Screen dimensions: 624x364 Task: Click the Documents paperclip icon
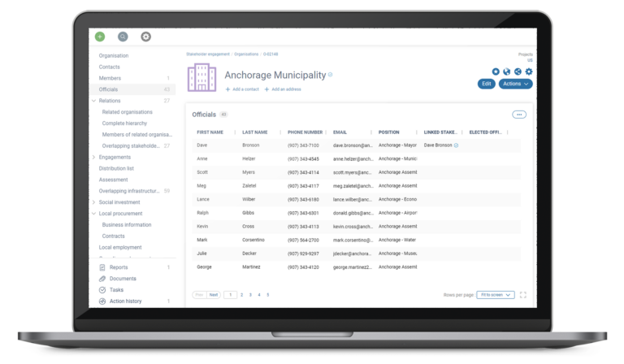pos(102,279)
